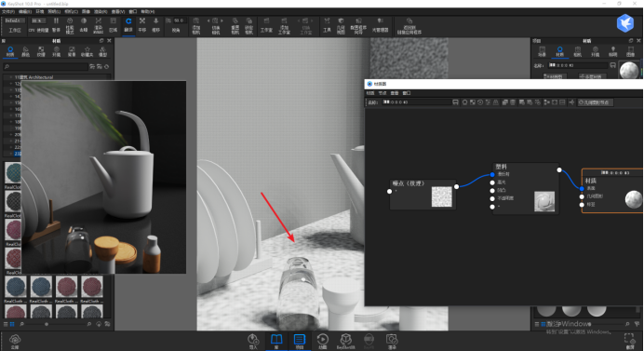This screenshot has width=644, height=351.
Task: Switch to the Camera tab in project panel
Action: point(578,51)
